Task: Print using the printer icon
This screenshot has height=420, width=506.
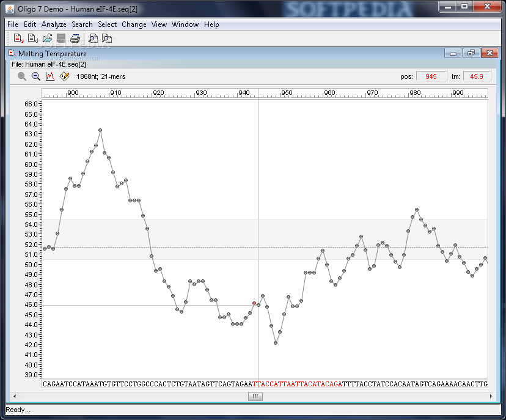Action: point(75,39)
